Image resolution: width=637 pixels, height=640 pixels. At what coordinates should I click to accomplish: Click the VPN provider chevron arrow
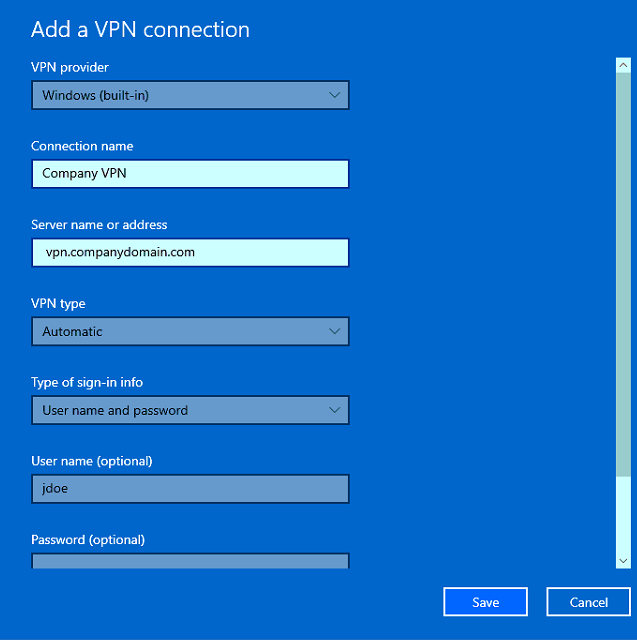pyautogui.click(x=334, y=95)
